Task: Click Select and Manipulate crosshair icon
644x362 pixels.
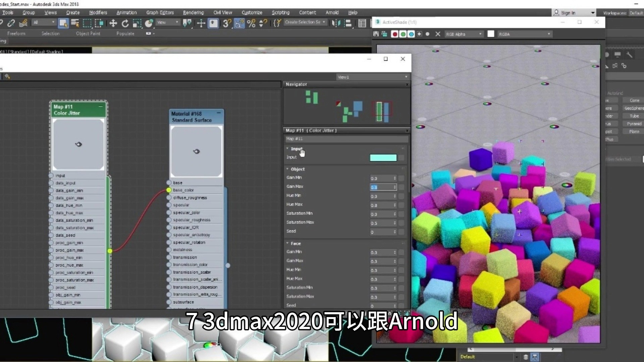Action: coord(201,23)
